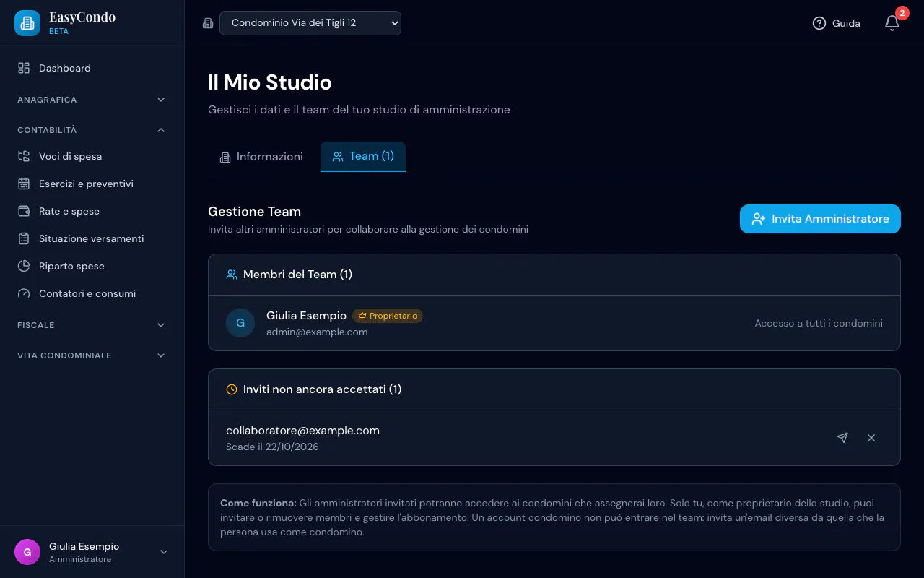The height and width of the screenshot is (578, 924).
Task: Collapse the Contabilità section
Action: click(x=92, y=130)
